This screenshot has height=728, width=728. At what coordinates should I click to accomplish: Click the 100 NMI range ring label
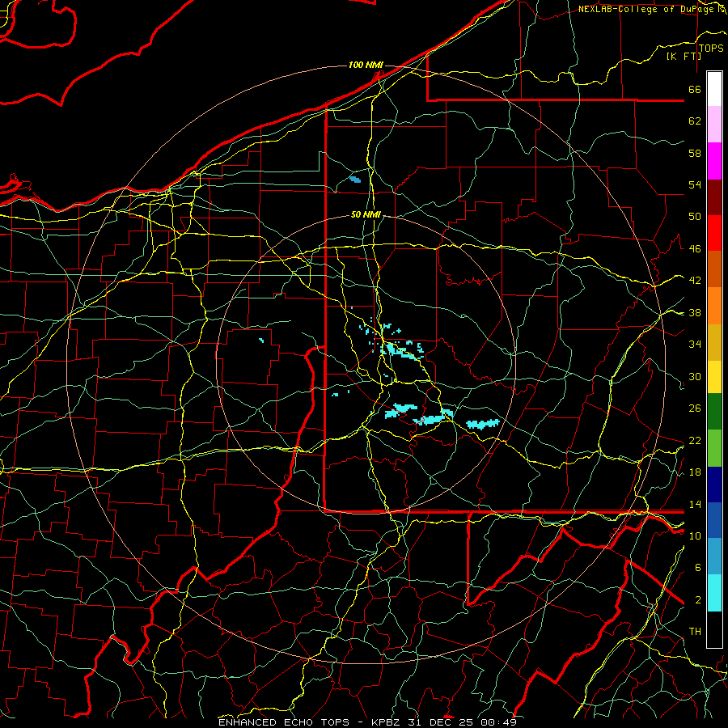coord(366,65)
